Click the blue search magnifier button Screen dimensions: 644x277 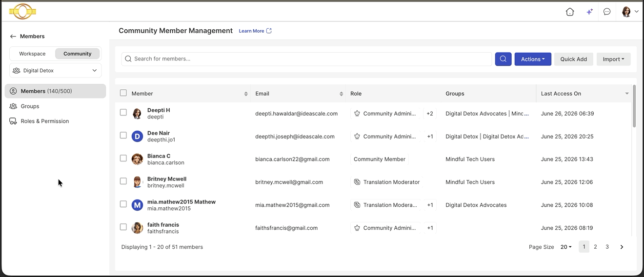[x=503, y=59]
